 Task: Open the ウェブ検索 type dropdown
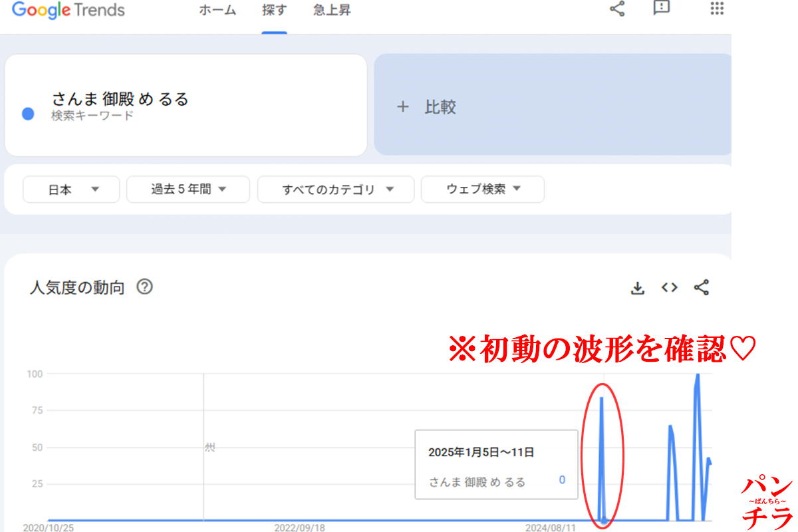(x=482, y=189)
